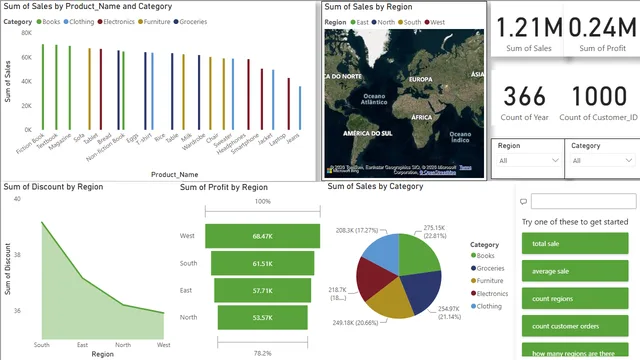Image resolution: width=640 pixels, height=360 pixels.
Task: Click the 78.2% funnel footer label
Action: click(x=262, y=353)
